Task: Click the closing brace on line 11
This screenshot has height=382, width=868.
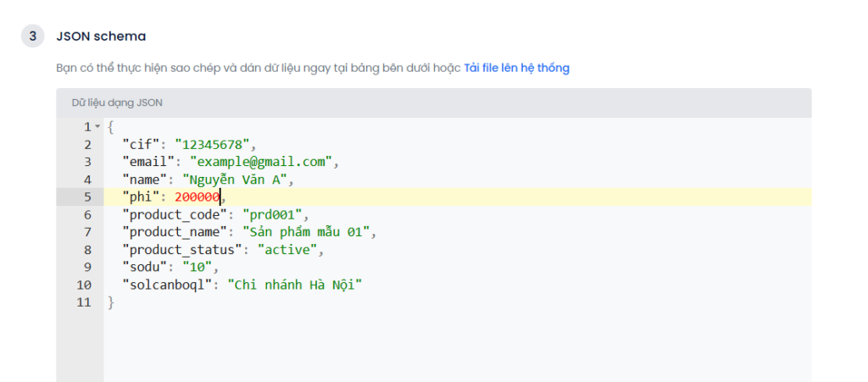Action: pyautogui.click(x=111, y=303)
